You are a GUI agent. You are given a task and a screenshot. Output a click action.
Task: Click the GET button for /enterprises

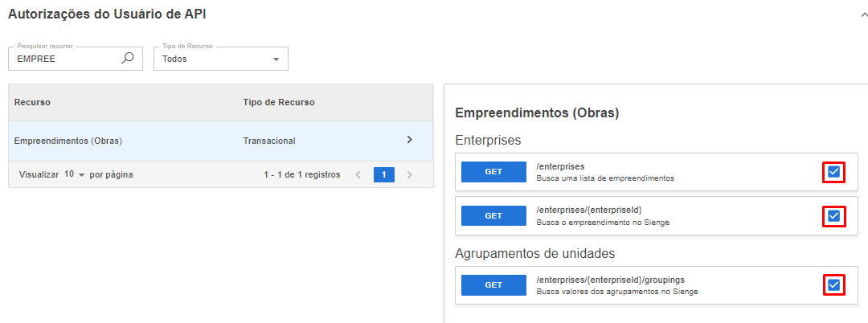[x=493, y=171]
